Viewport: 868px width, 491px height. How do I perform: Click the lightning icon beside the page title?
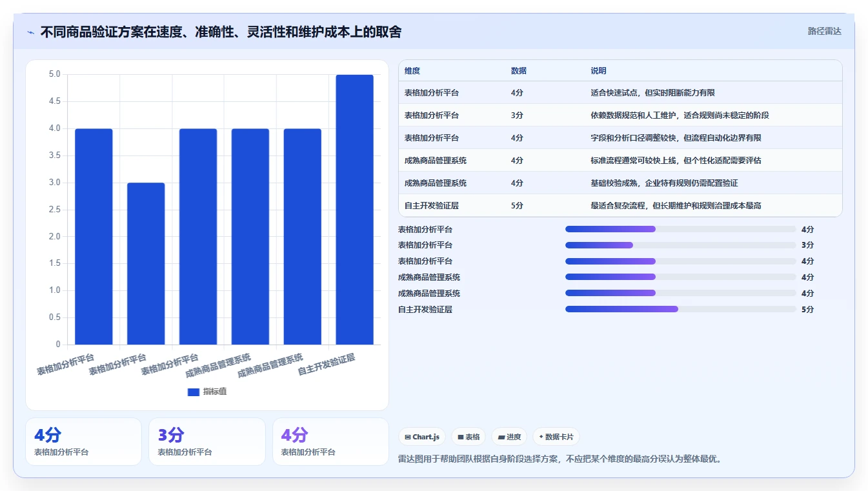30,32
